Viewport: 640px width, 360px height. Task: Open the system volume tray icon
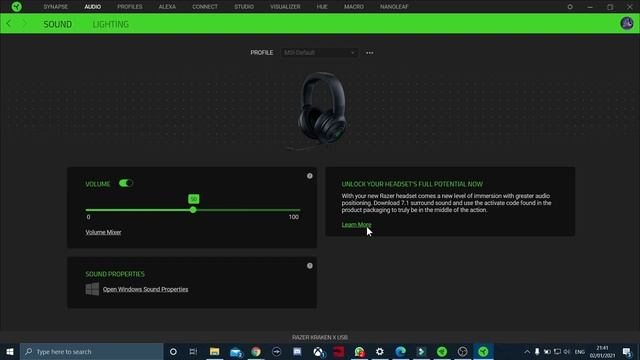(x=567, y=351)
